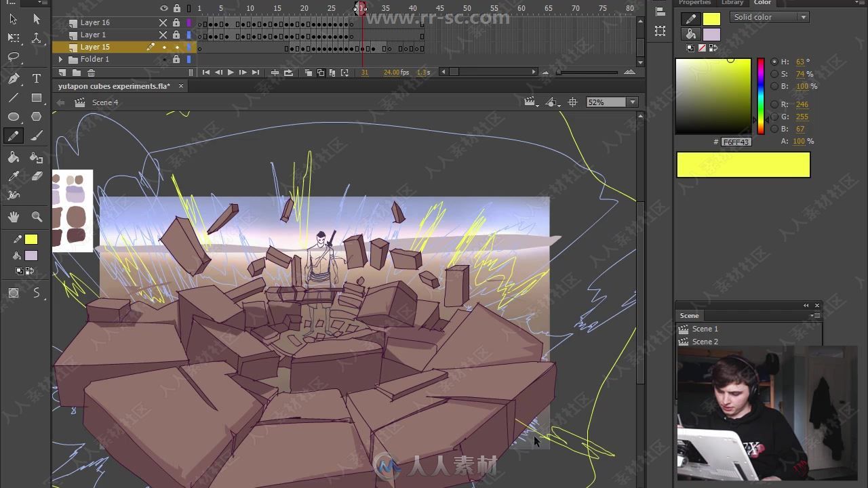This screenshot has height=488, width=868.
Task: Select the Brush tool
Action: 37,136
